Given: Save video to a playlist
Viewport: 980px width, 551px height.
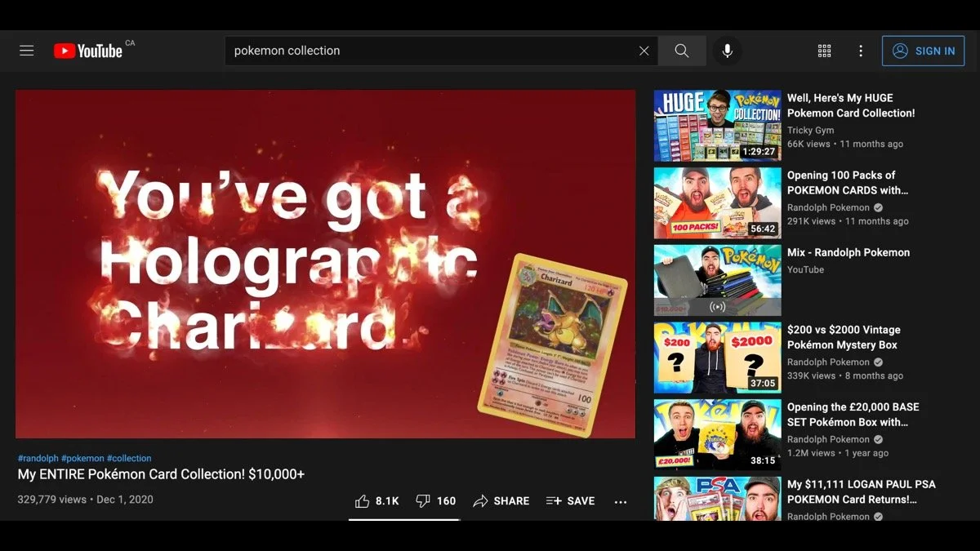Looking at the screenshot, I should [x=571, y=501].
